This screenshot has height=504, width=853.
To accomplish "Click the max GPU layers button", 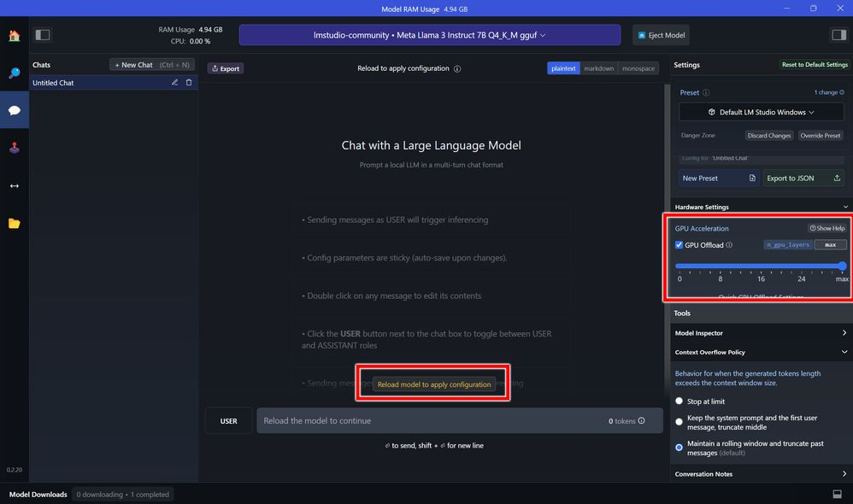I will 830,244.
